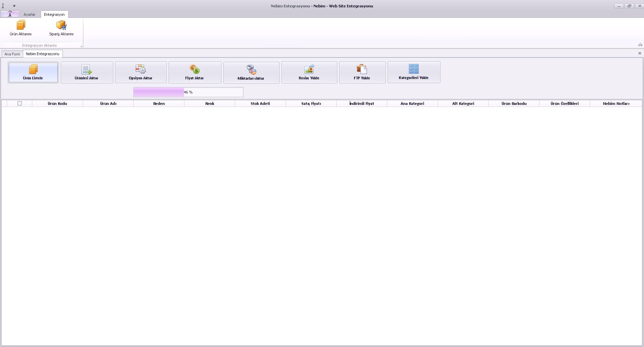
Task: Load categories with Kategorileri Yükle
Action: (x=414, y=72)
